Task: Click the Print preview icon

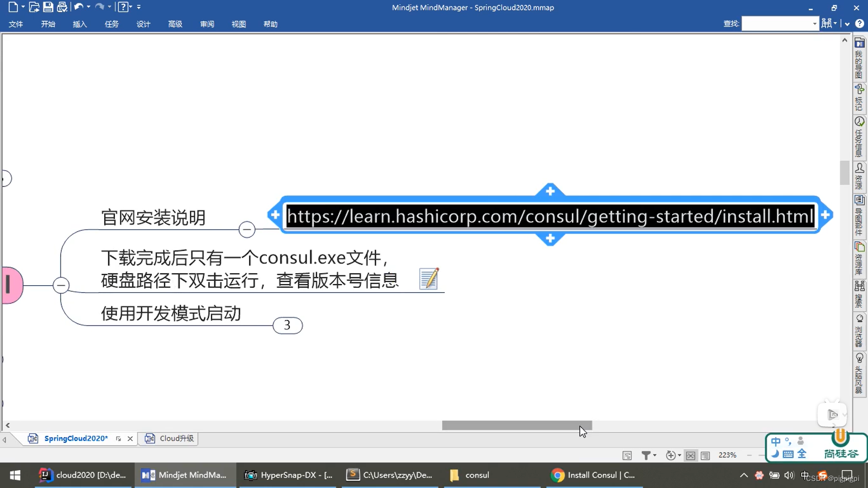Action: coord(62,7)
